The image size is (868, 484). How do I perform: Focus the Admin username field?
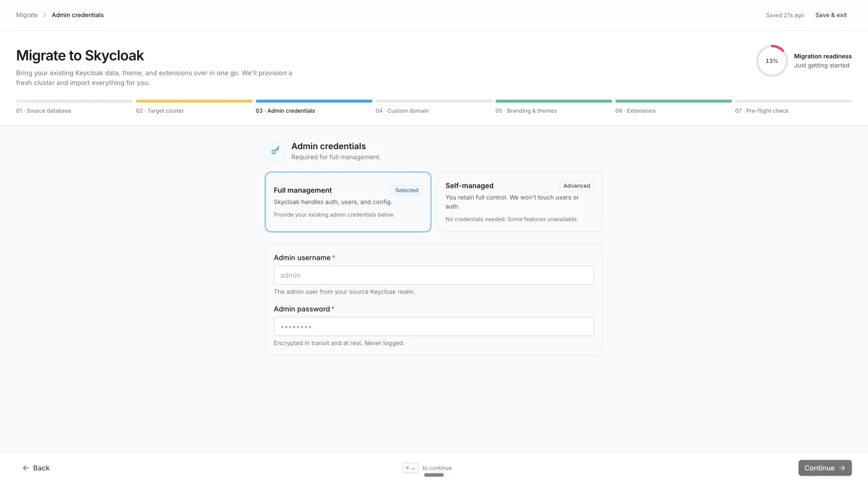tap(434, 275)
